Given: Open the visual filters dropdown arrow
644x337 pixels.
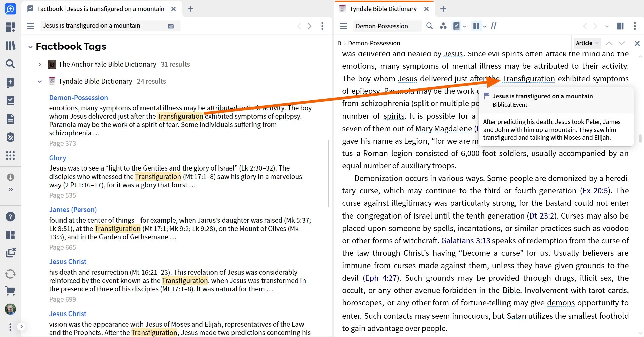Looking at the screenshot, I should [465, 26].
